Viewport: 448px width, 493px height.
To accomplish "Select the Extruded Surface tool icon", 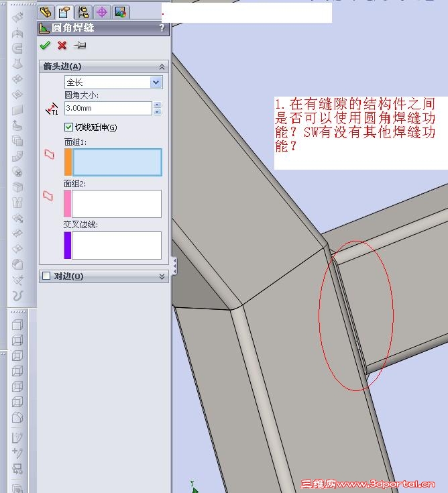I will click(17, 17).
